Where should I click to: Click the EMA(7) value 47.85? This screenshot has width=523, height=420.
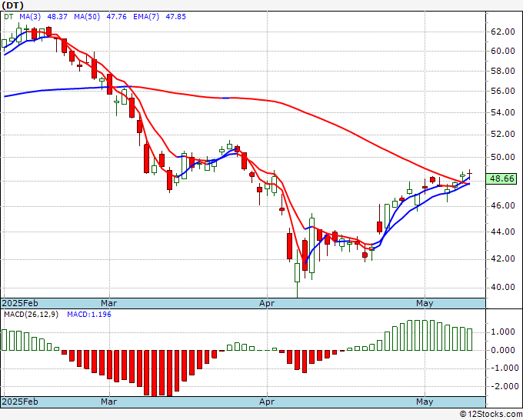[176, 17]
